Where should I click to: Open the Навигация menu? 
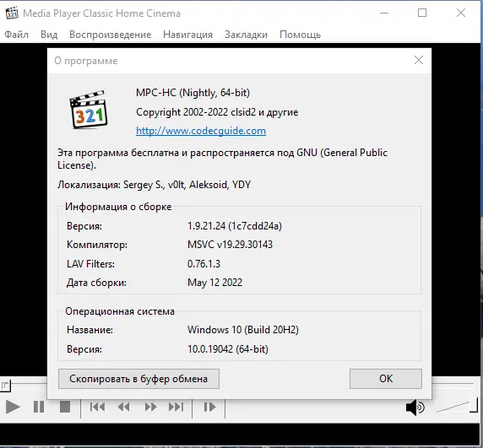click(x=188, y=35)
